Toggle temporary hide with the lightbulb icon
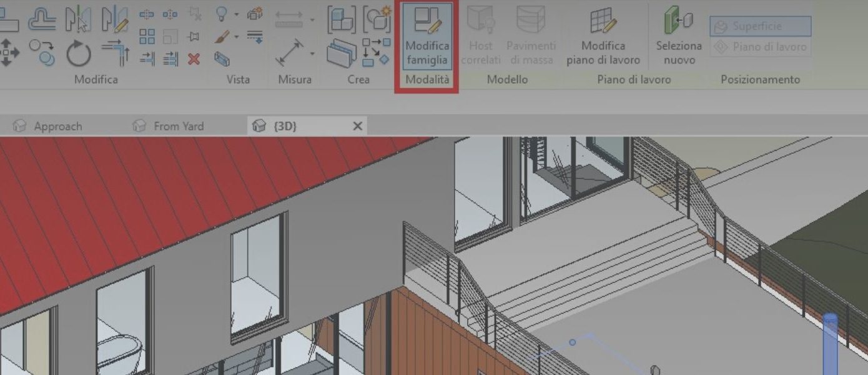 pyautogui.click(x=222, y=14)
